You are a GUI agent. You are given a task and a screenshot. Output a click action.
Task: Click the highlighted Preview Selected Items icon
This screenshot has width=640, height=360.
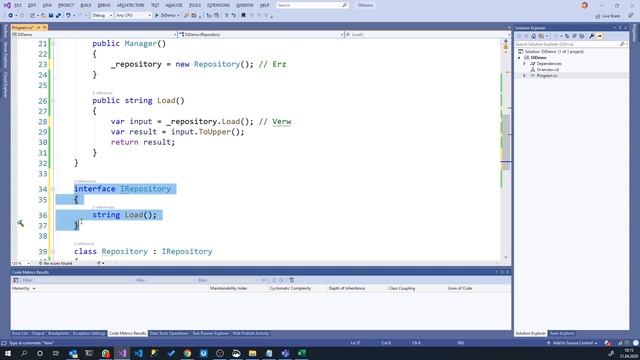pyautogui.click(x=599, y=36)
